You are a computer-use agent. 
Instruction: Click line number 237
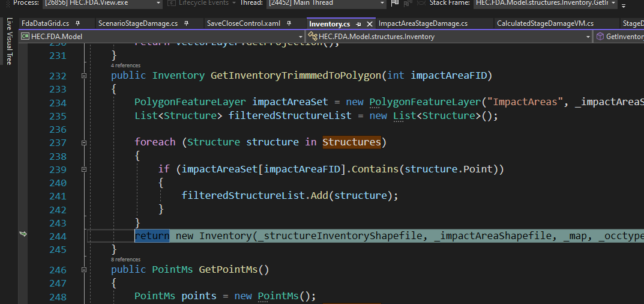coord(58,143)
